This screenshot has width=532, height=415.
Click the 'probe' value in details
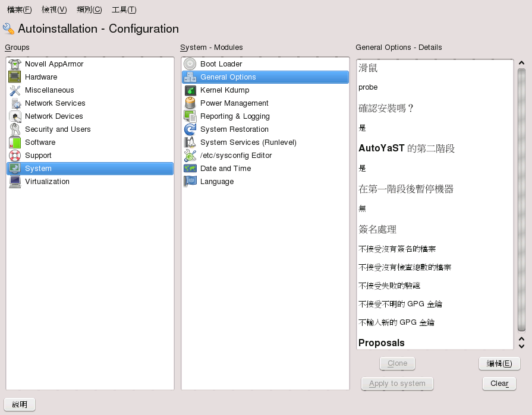[x=368, y=87]
